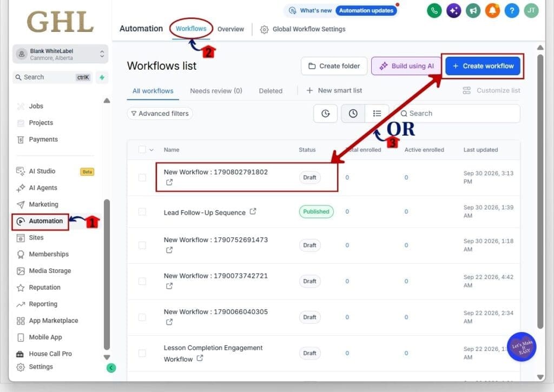Open the Automation updates badge
Image resolution: width=554 pixels, height=392 pixels.
pos(366,11)
